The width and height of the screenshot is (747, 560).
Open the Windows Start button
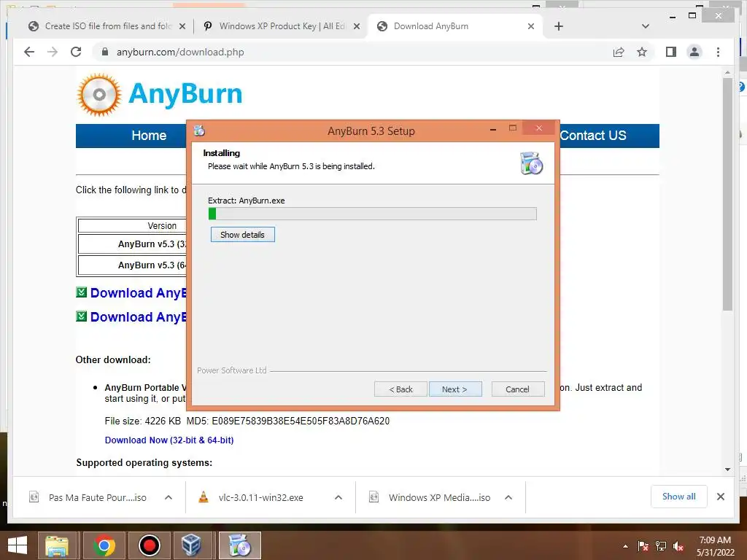coord(18,545)
